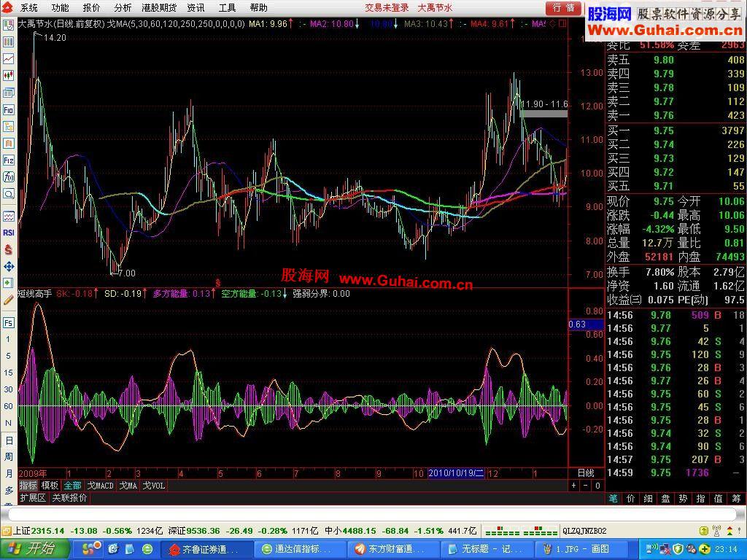
Task: Open the 资讯 menu
Action: [x=196, y=7]
